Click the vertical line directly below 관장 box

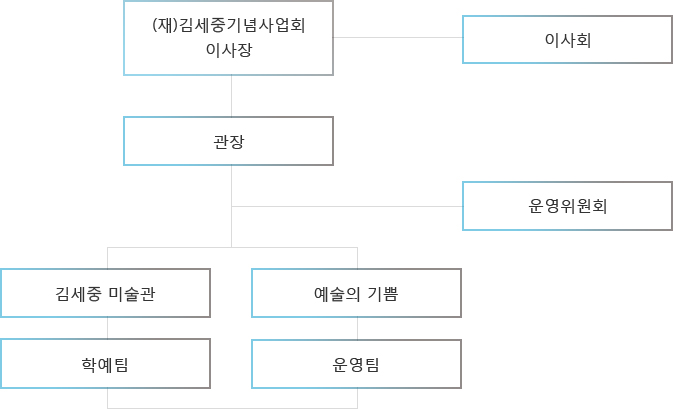[231, 206]
